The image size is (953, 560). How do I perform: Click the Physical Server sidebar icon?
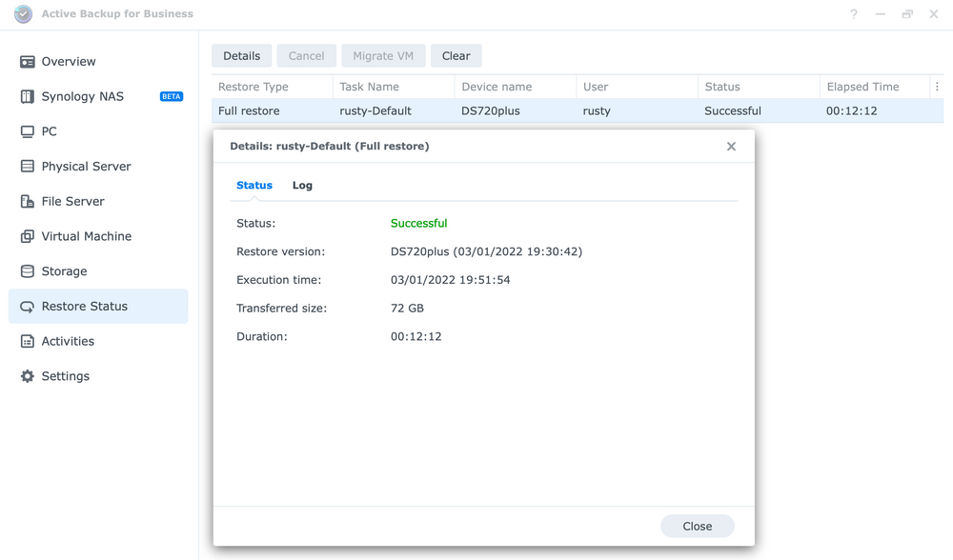(x=28, y=167)
